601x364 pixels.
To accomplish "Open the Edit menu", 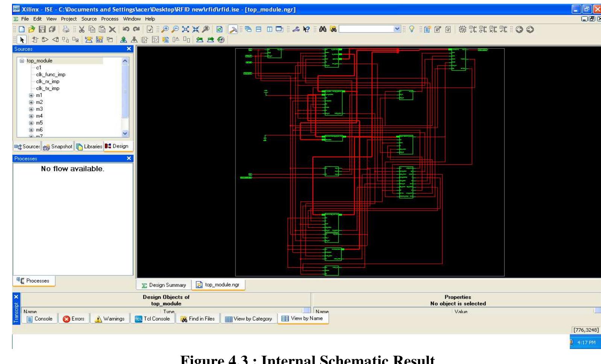I will (37, 19).
